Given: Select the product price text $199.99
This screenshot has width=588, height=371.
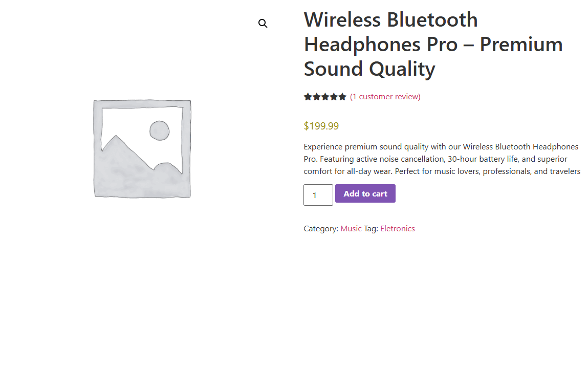Looking at the screenshot, I should (321, 125).
